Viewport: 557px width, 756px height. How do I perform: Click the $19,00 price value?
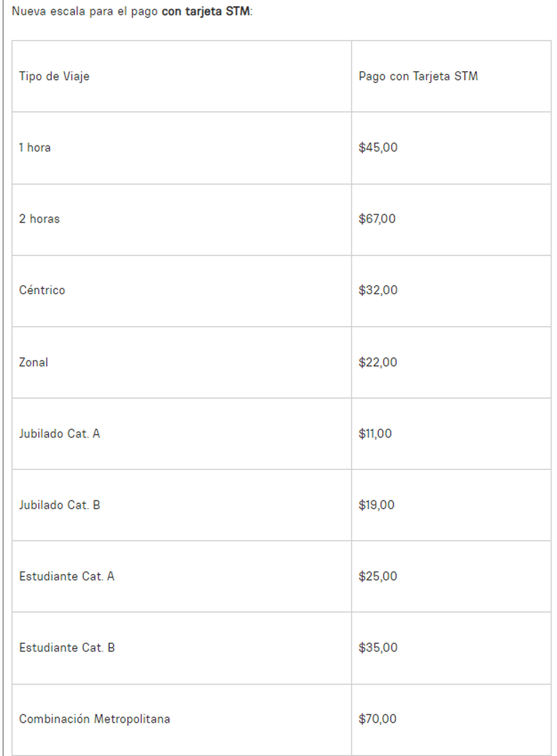376,505
